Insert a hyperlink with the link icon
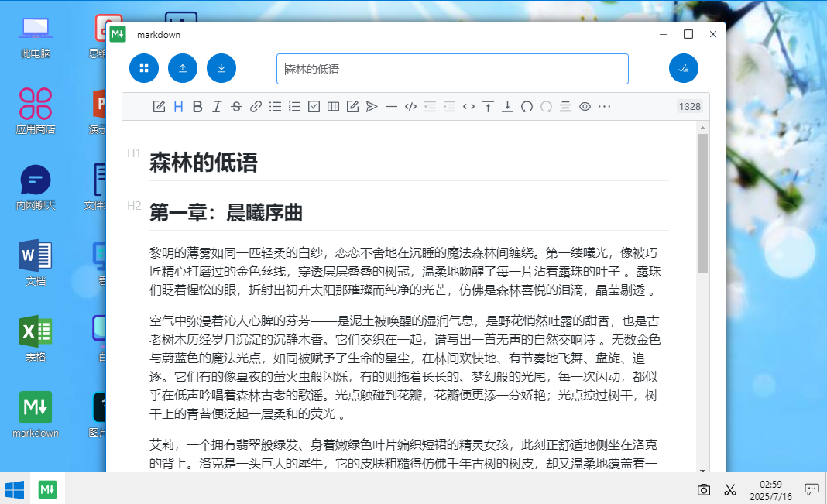 click(256, 107)
